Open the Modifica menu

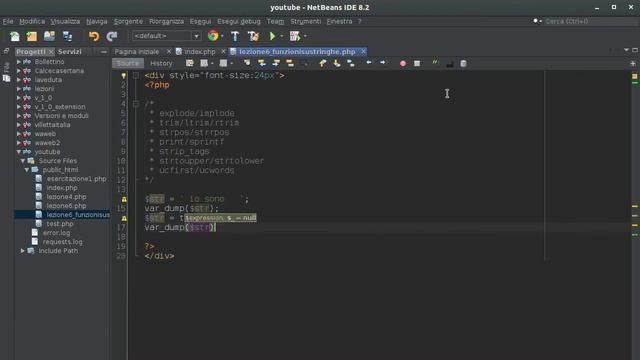pos(32,21)
